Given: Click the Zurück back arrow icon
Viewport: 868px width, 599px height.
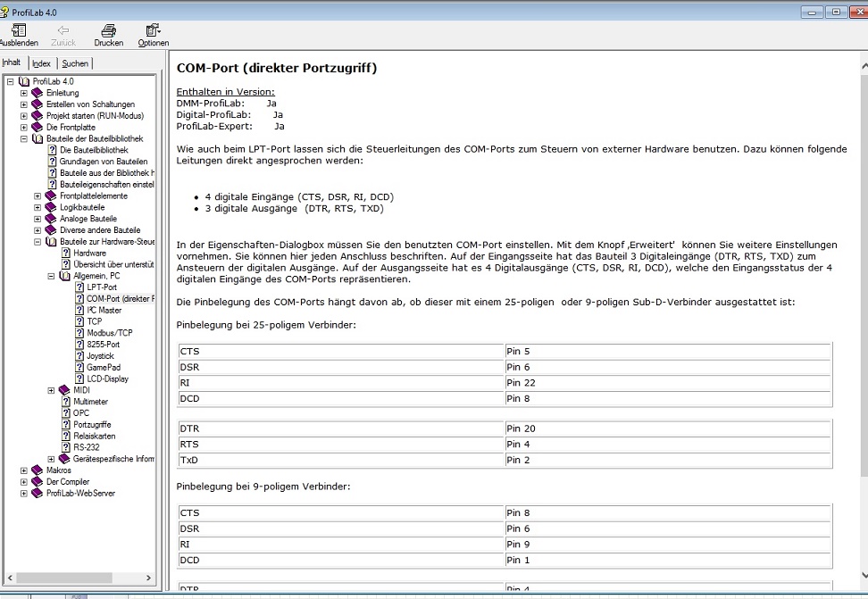Looking at the screenshot, I should click(63, 29).
